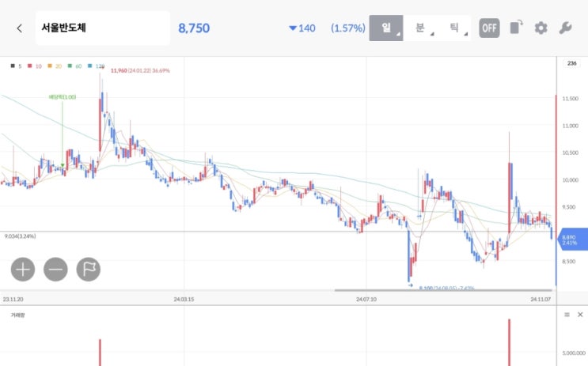588x366 pixels.
Task: Open volume panel menu lines icon
Action: pyautogui.click(x=567, y=315)
